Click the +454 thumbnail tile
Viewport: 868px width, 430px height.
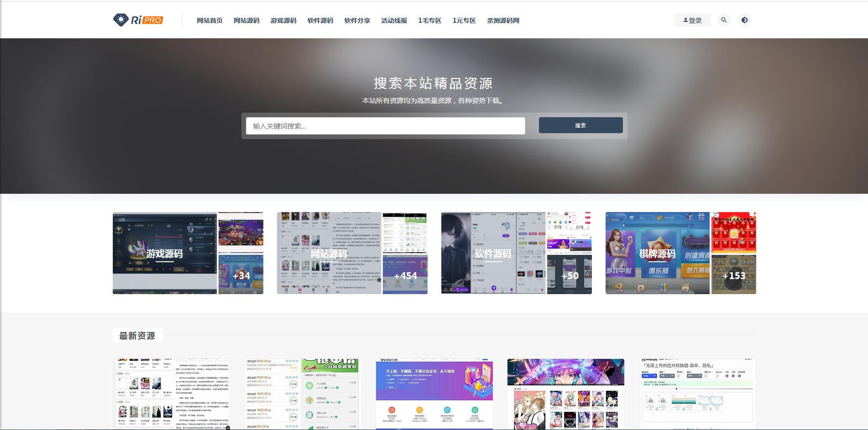pyautogui.click(x=405, y=275)
